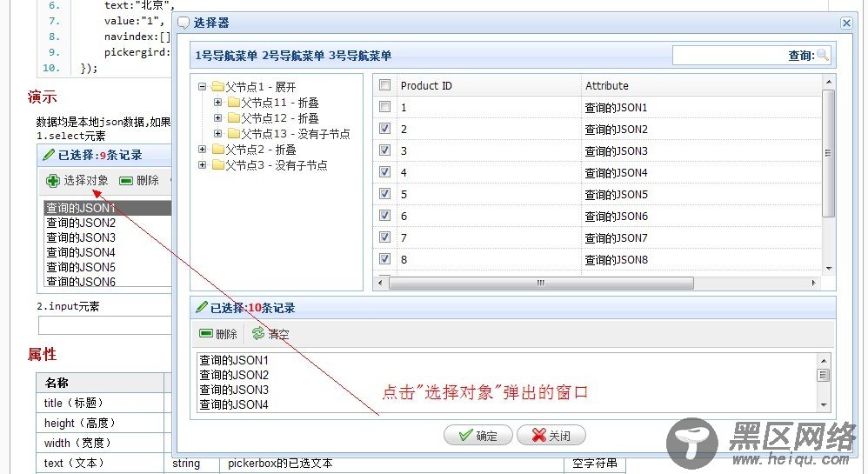Click the 父节点13 - 没有子节点 tree label
Viewport: 868px width, 474px height.
296,133
